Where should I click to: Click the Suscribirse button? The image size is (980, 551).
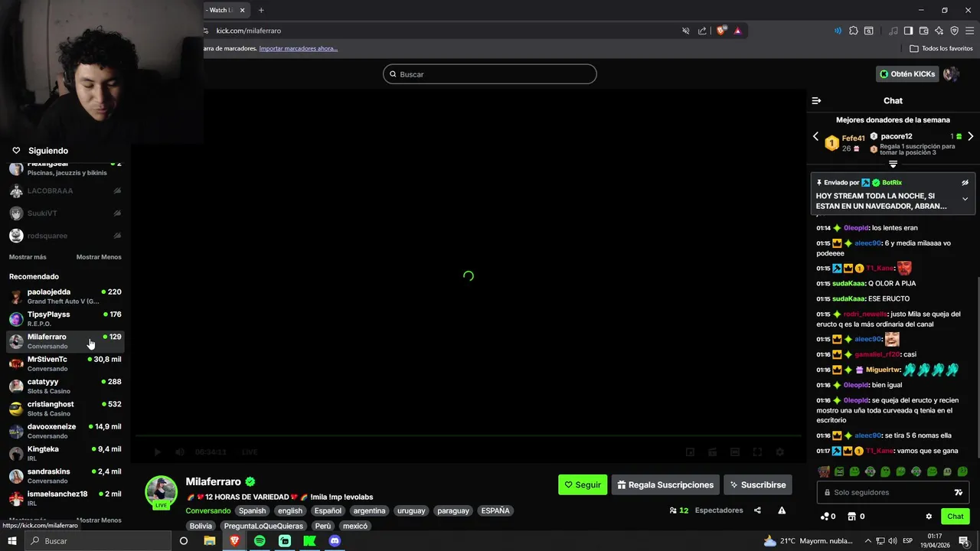[758, 484]
